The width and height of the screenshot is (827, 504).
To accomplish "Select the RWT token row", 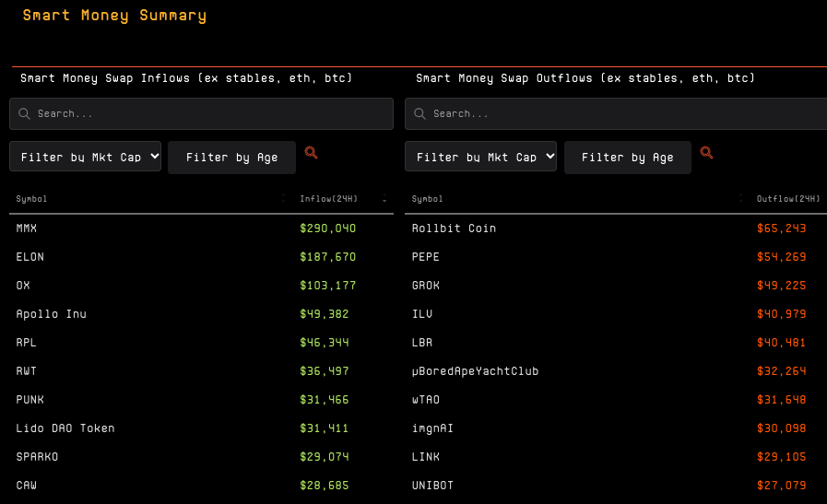I will click(x=202, y=370).
